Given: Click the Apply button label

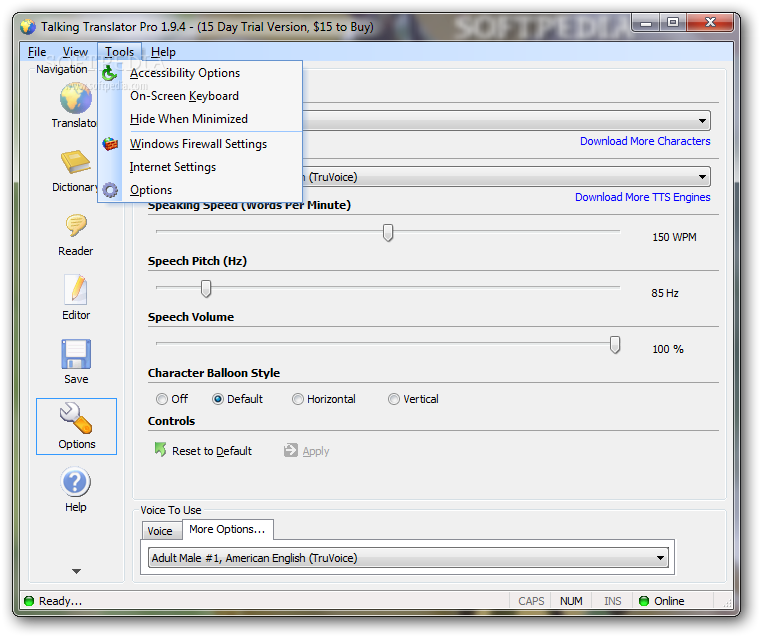Looking at the screenshot, I should tap(316, 451).
